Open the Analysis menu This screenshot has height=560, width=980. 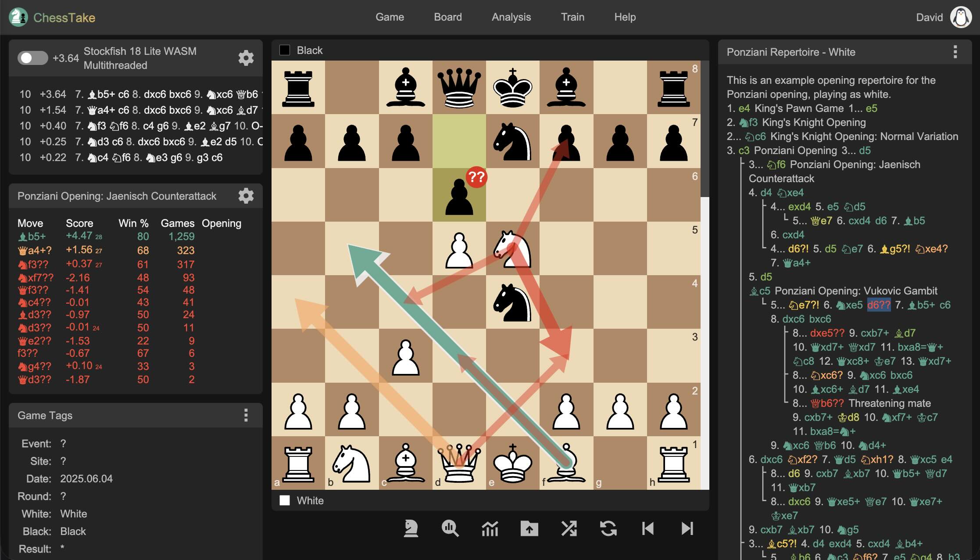point(511,17)
